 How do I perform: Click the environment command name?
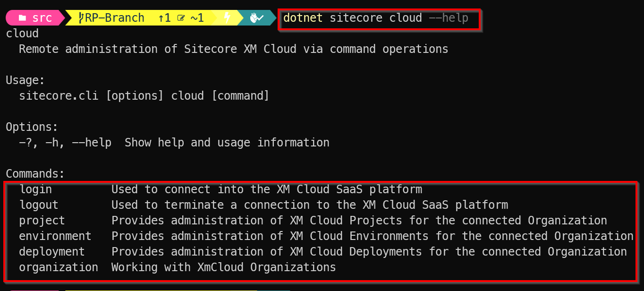[55, 236]
